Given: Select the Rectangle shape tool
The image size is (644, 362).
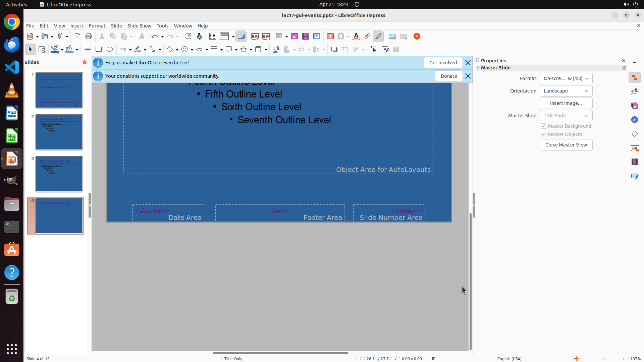Looking at the screenshot, I should pos(99,49).
